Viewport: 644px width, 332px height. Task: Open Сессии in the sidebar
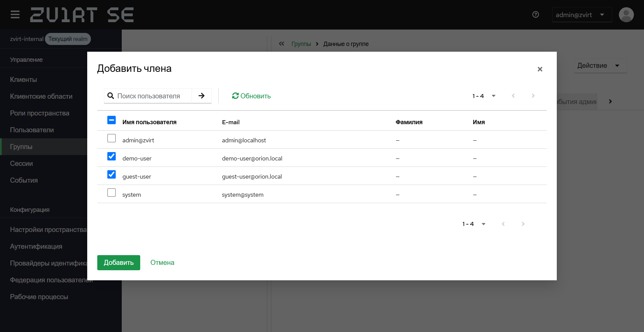point(21,163)
